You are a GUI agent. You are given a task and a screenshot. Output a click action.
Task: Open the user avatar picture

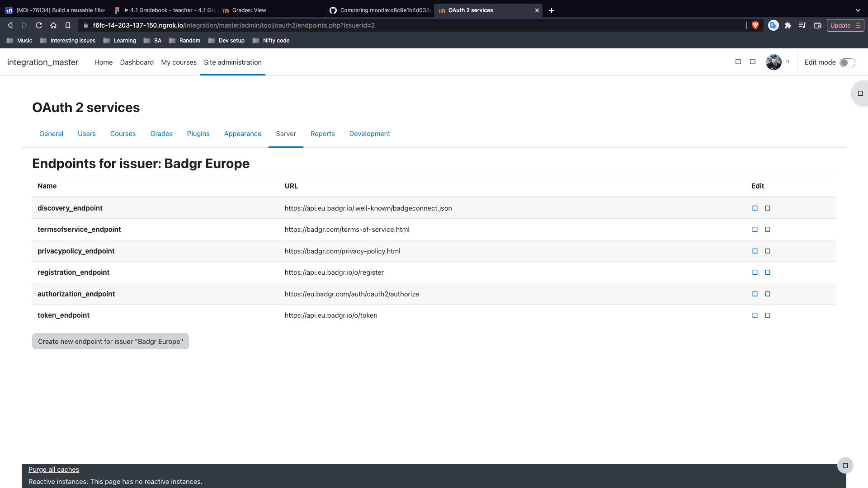tap(774, 62)
